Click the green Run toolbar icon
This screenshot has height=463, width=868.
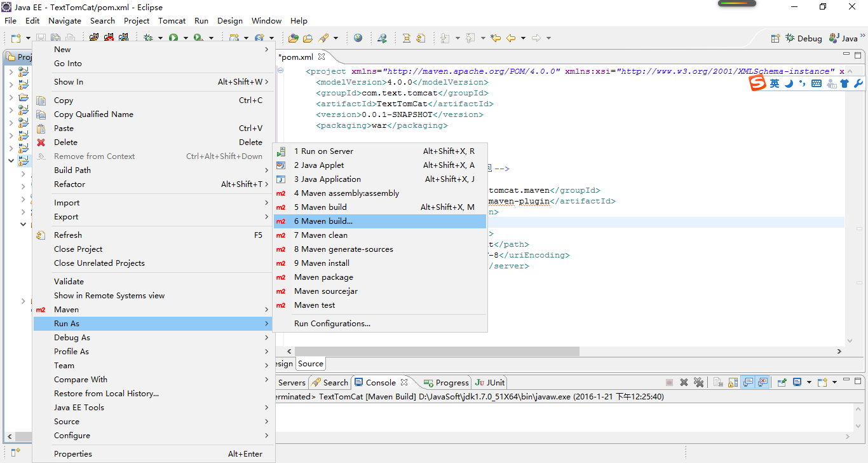[173, 38]
